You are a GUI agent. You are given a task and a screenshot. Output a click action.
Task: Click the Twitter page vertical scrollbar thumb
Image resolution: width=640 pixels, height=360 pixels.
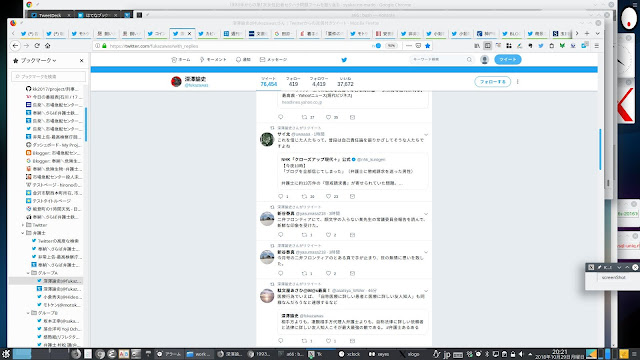[600, 149]
